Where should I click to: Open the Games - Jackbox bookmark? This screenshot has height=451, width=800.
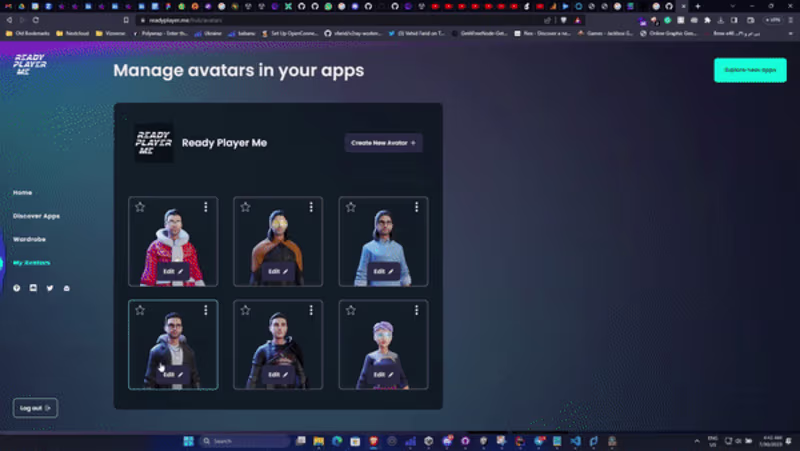pos(605,33)
